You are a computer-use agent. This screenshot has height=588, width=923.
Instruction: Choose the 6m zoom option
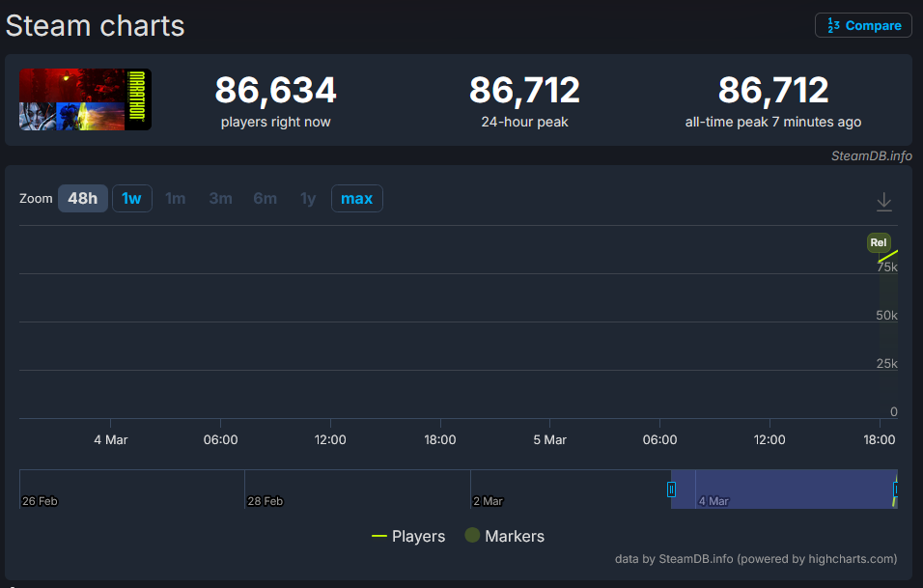(x=265, y=198)
